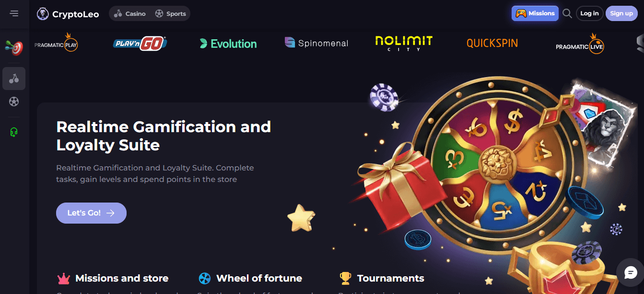
Task: Select the Play'n GO provider logo
Action: pos(140,44)
